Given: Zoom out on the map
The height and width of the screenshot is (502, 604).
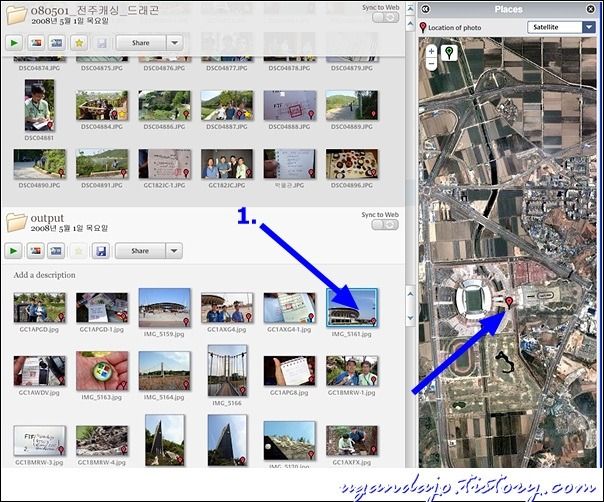Looking at the screenshot, I should tap(431, 64).
